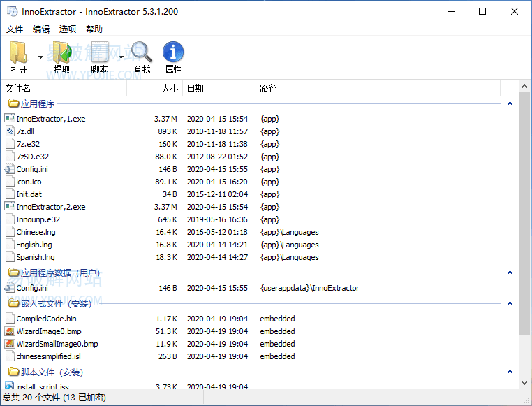532x406 pixels.
Task: Click the InnoExtractor,2.exe file icon
Action: 10,206
